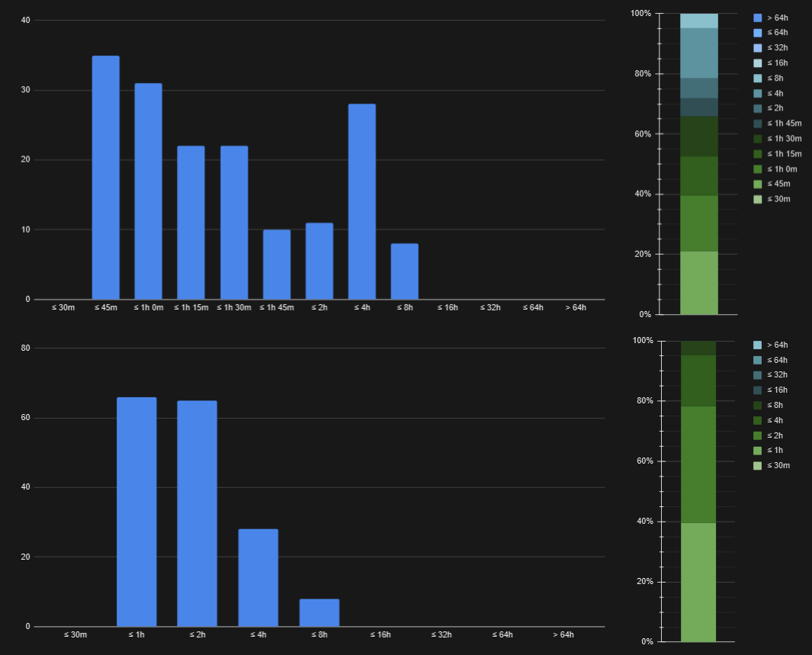Click lowest light-green segment of top stacked bar
This screenshot has width=812, height=655.
pos(698,283)
